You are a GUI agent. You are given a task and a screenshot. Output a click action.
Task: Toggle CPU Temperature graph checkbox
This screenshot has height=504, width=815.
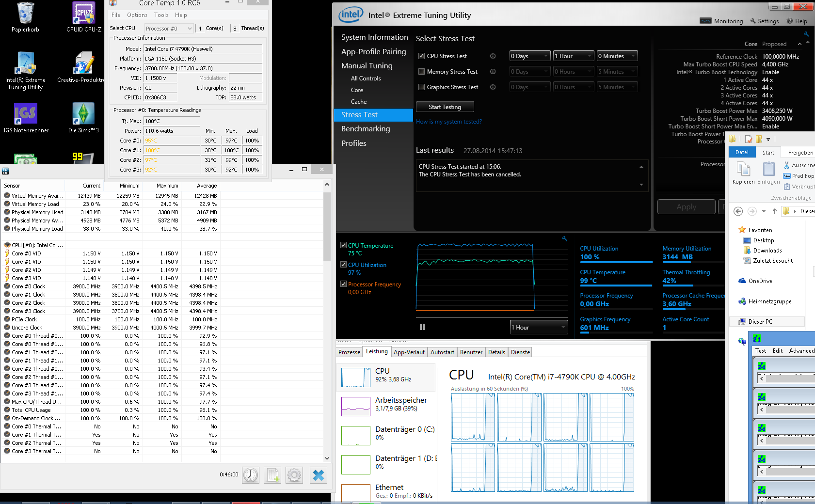click(x=343, y=245)
